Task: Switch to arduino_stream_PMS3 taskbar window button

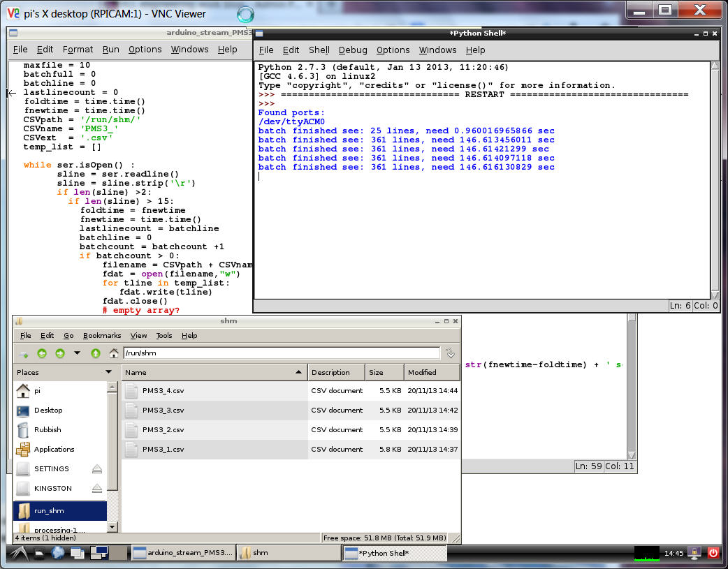Action: click(183, 553)
